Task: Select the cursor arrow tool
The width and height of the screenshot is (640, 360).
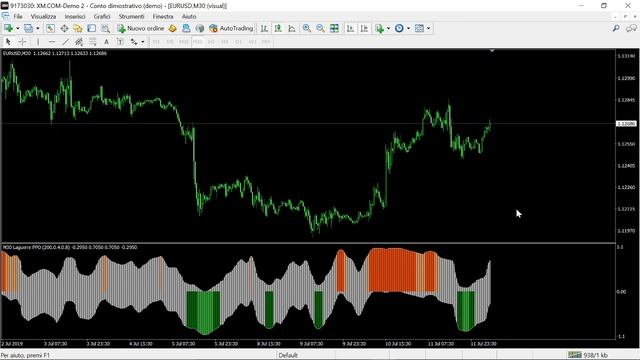Action: [x=8, y=42]
